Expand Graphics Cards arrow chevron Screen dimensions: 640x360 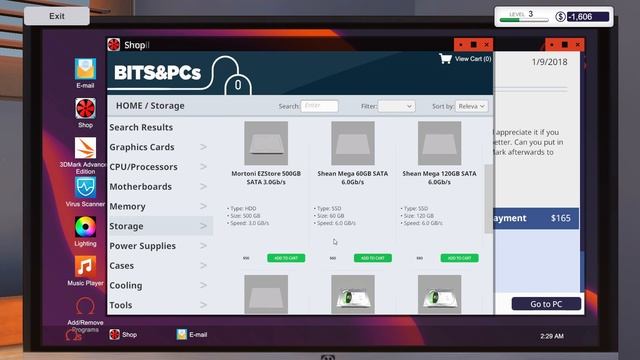pyautogui.click(x=203, y=147)
